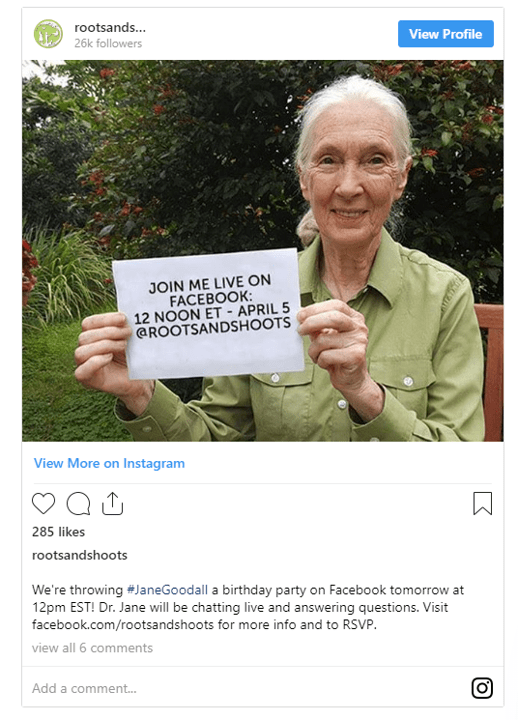Click the rootsandshoots username above the caption

(80, 555)
